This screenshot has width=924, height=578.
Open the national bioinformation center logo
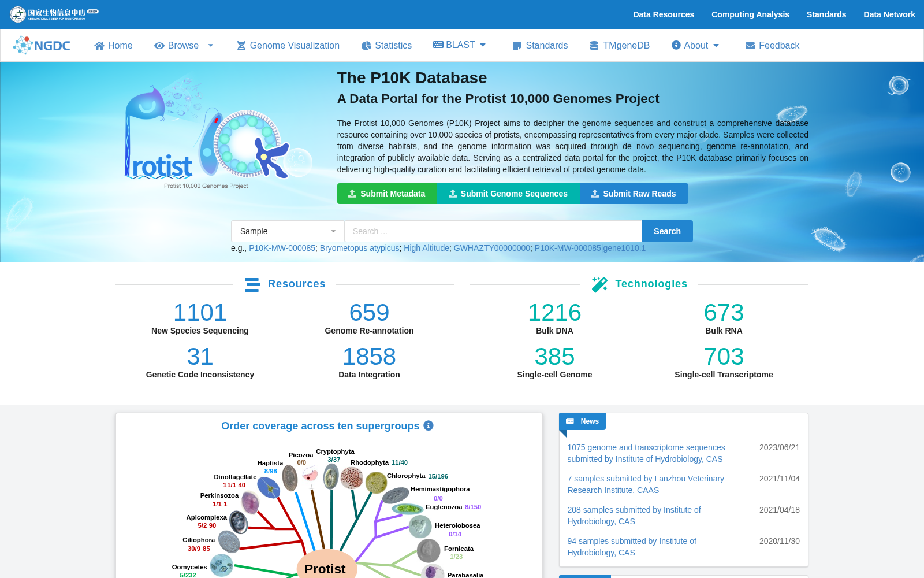[x=54, y=14]
